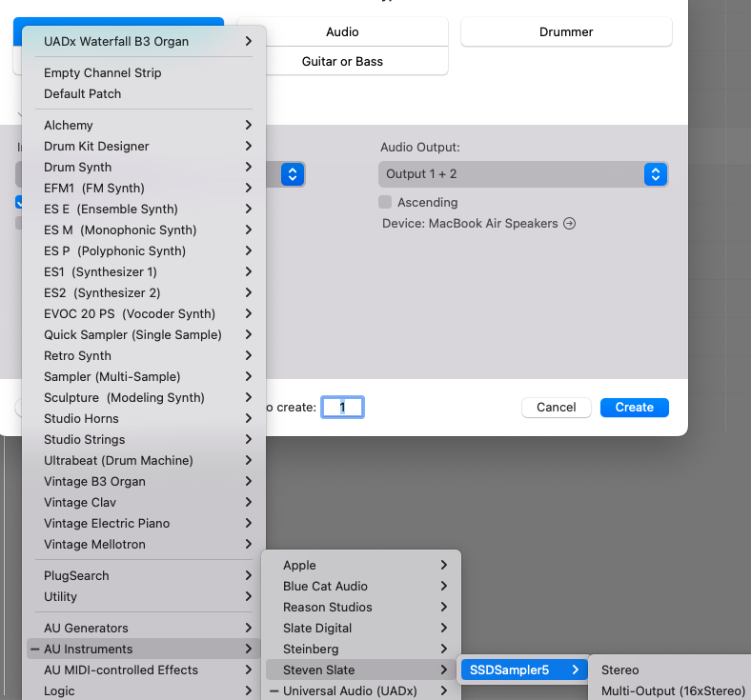Open the Vintage Mellotron submenu
The image size is (751, 700).
click(144, 545)
